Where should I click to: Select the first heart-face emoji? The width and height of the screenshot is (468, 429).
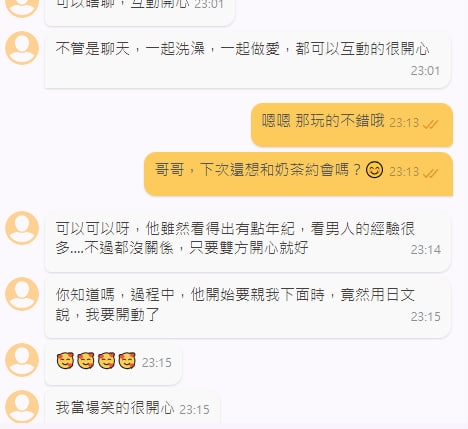point(65,360)
